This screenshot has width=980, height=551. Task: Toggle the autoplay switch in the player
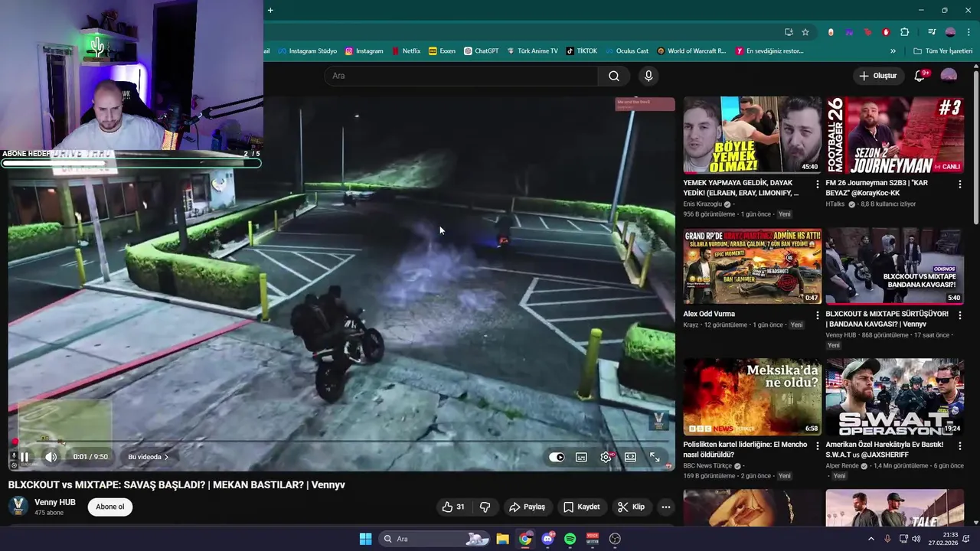tap(557, 457)
